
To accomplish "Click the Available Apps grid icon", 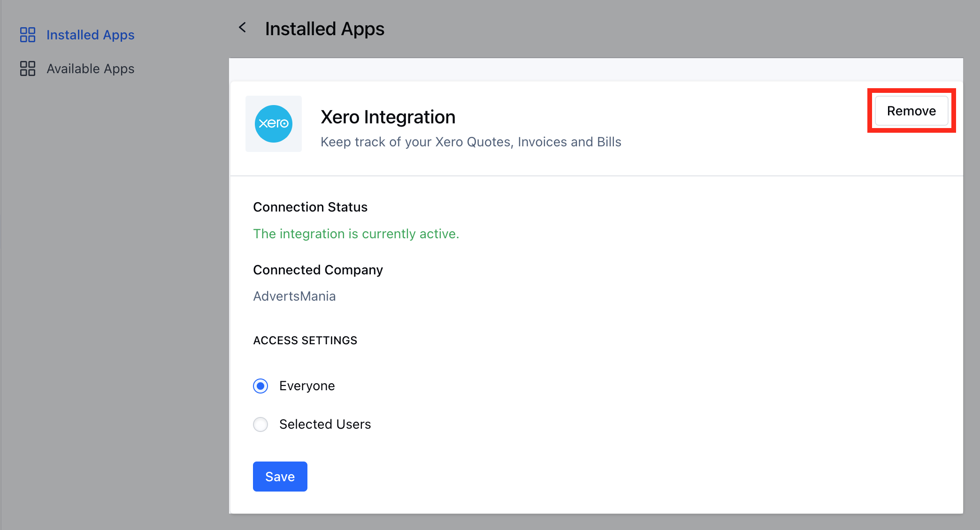I will 28,68.
